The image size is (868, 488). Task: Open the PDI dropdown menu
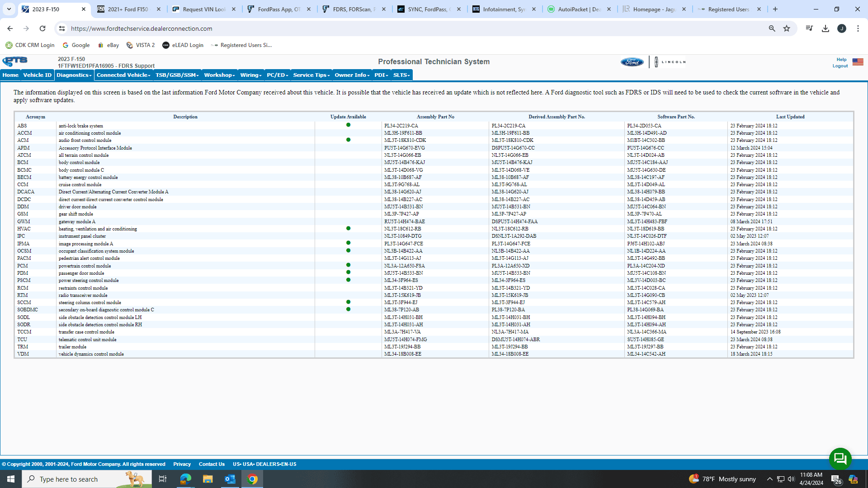382,75
